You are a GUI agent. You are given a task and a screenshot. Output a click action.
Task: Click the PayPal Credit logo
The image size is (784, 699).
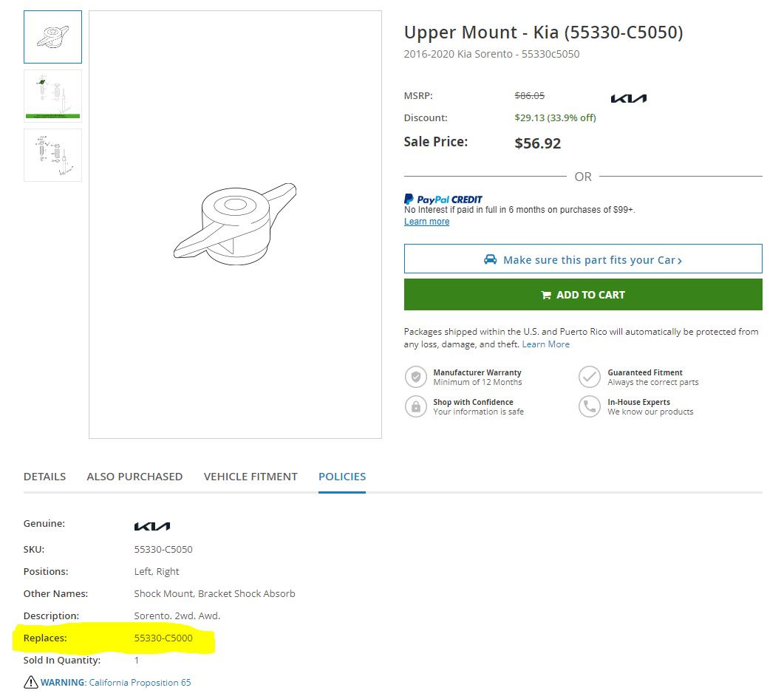pos(443,200)
